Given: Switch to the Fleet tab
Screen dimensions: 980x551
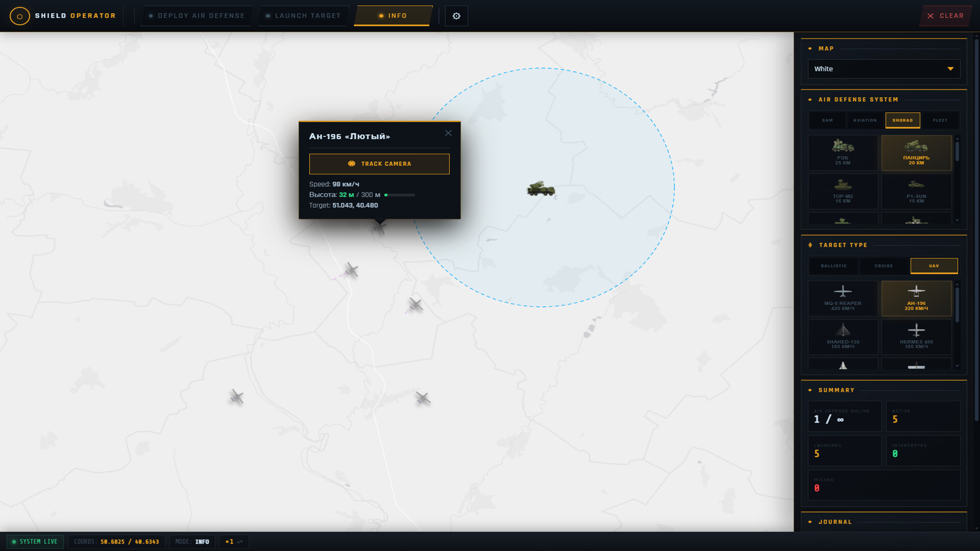Looking at the screenshot, I should pyautogui.click(x=940, y=120).
